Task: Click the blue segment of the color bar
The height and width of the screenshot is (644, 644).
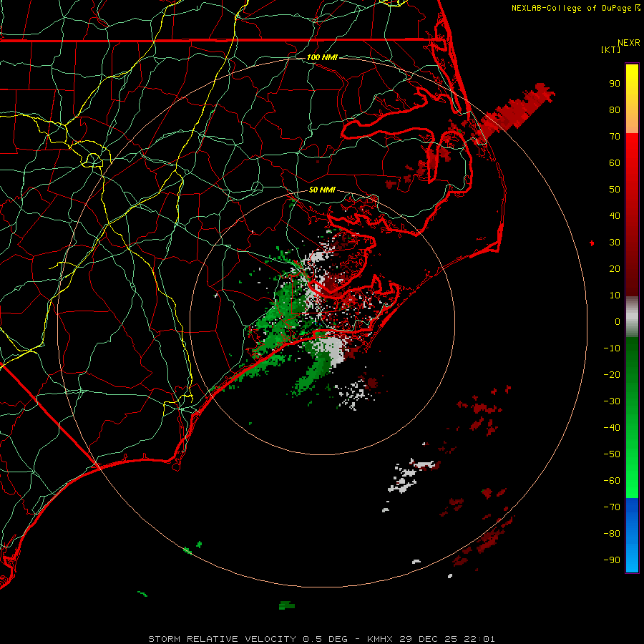Action: click(x=632, y=535)
